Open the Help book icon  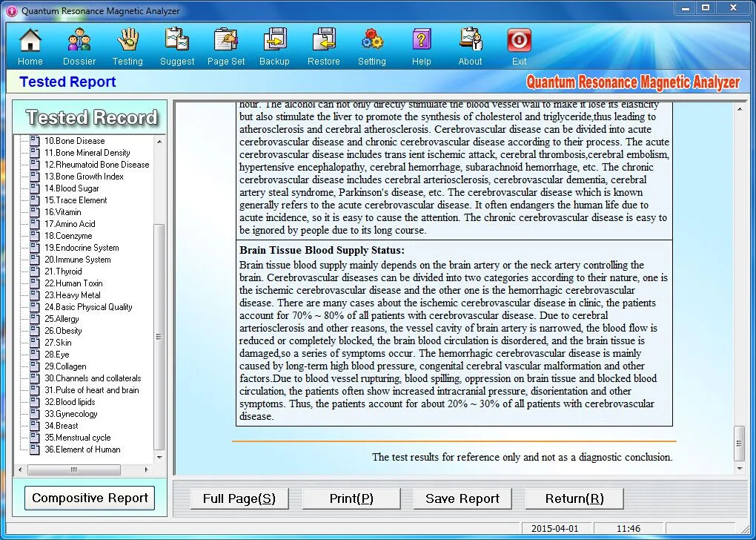422,40
